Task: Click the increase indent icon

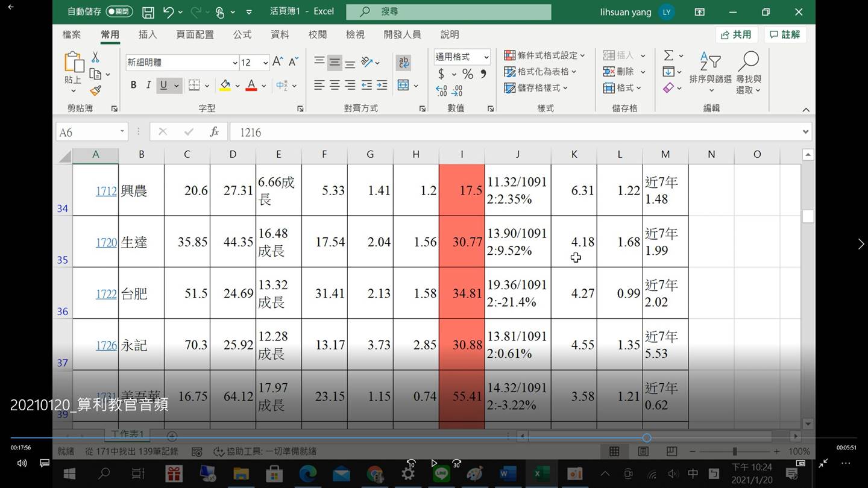Action: coord(382,86)
